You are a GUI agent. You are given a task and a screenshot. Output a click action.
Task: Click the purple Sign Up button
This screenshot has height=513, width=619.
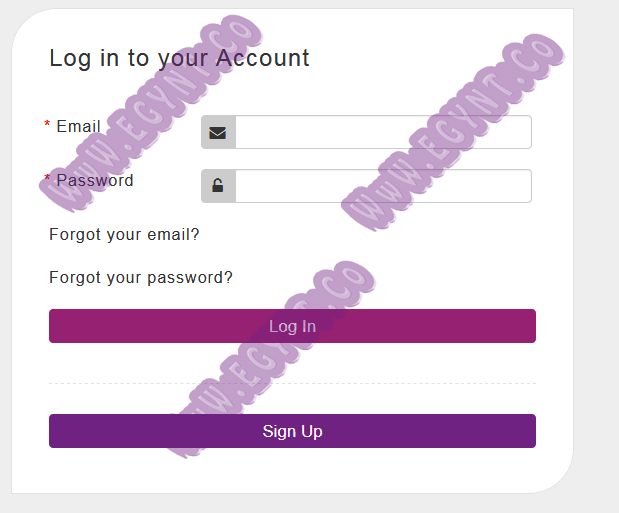(x=292, y=431)
